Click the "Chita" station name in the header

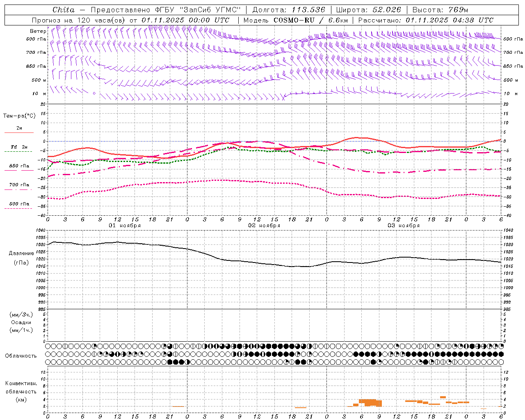(x=64, y=10)
